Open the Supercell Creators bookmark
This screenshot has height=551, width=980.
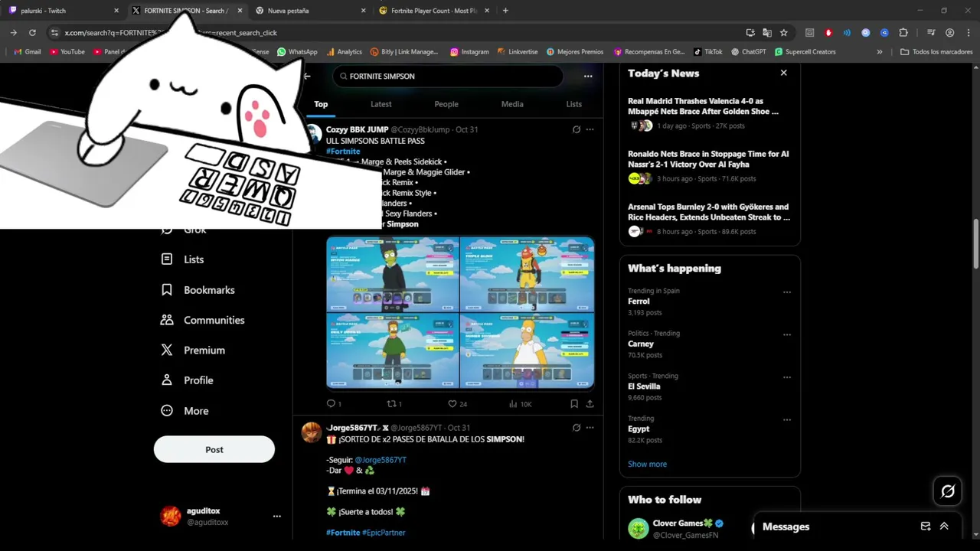click(805, 52)
